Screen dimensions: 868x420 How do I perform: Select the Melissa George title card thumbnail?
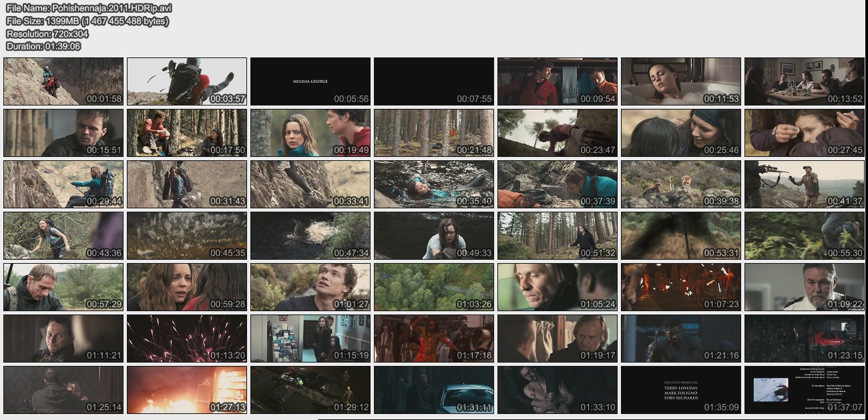pos(310,81)
